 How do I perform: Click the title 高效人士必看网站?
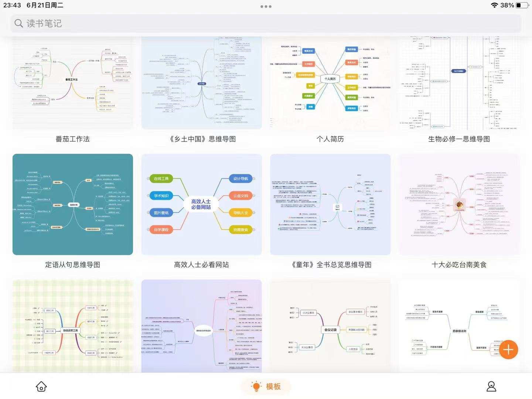click(202, 265)
